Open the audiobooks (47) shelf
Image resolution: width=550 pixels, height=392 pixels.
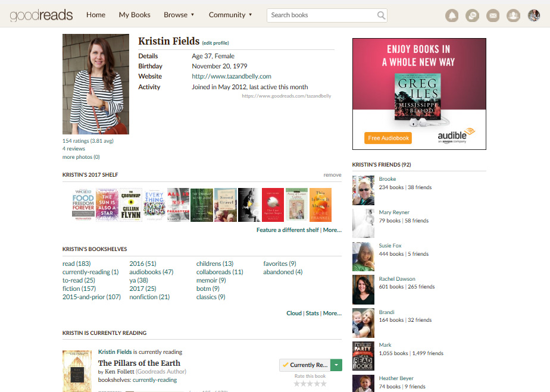(151, 272)
